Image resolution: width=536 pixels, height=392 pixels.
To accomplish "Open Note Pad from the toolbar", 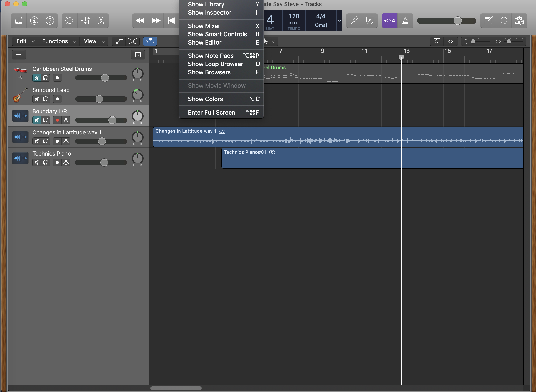I will (488, 21).
